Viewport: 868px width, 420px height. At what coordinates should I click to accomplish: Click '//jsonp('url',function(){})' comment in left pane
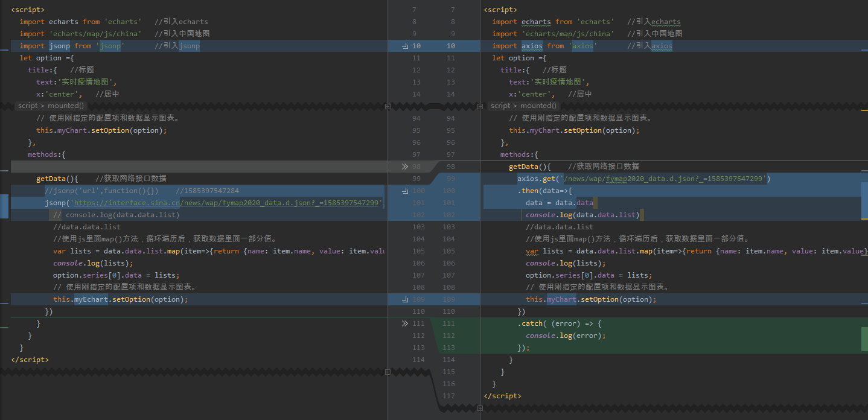pos(102,191)
